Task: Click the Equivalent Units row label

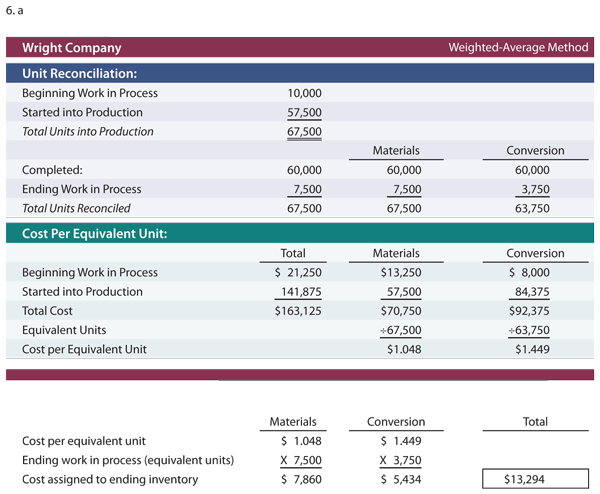Action: (64, 330)
